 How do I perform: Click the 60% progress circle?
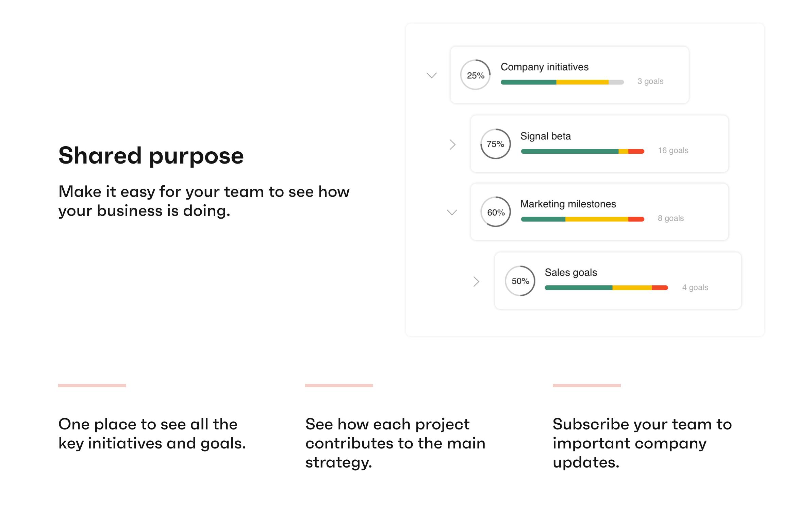click(x=495, y=212)
